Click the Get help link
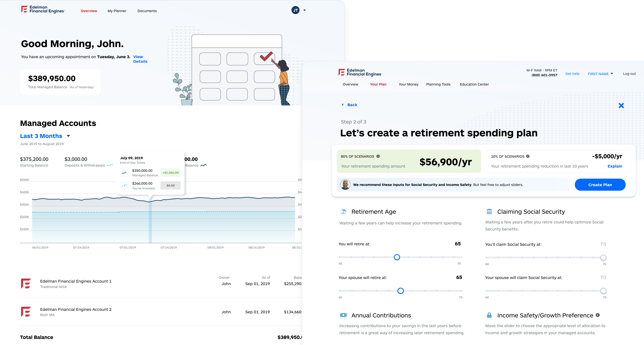 coord(572,74)
